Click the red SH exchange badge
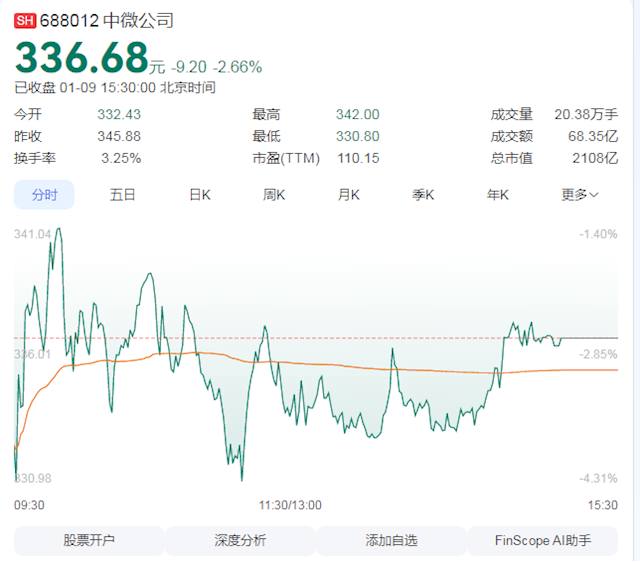This screenshot has height=562, width=640. pyautogui.click(x=25, y=20)
